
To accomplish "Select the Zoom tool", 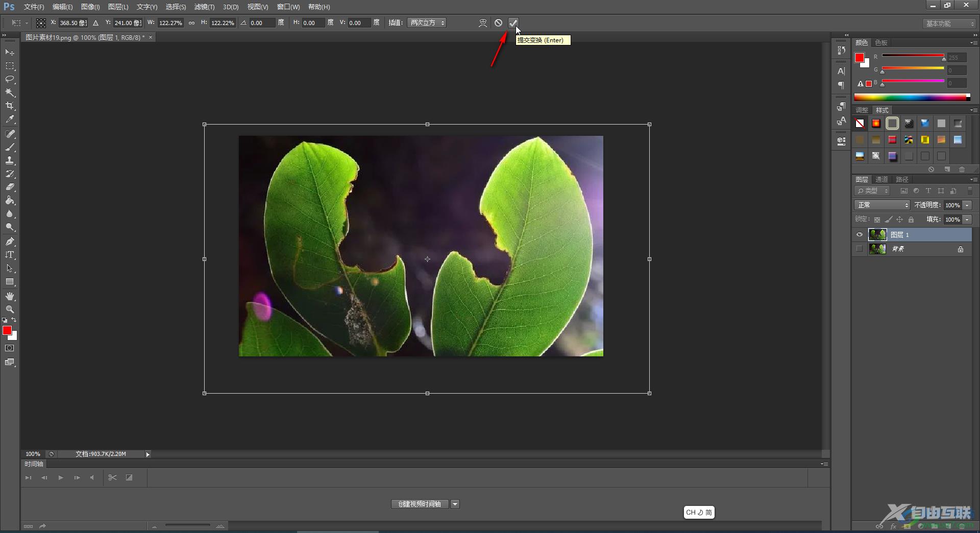I will pyautogui.click(x=10, y=309).
